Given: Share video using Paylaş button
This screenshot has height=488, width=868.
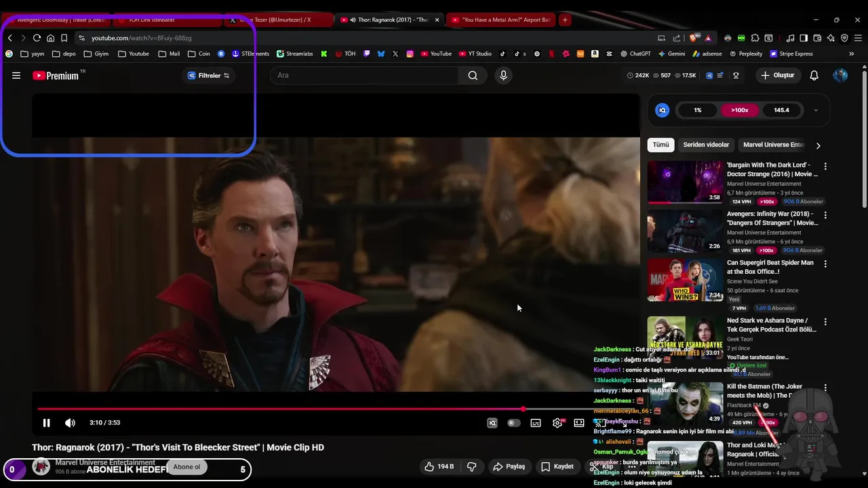Looking at the screenshot, I should pos(509,466).
